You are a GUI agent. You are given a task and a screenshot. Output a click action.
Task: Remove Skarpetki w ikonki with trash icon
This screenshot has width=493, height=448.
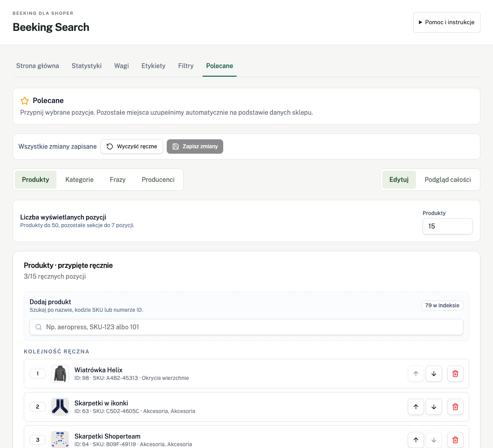[455, 407]
